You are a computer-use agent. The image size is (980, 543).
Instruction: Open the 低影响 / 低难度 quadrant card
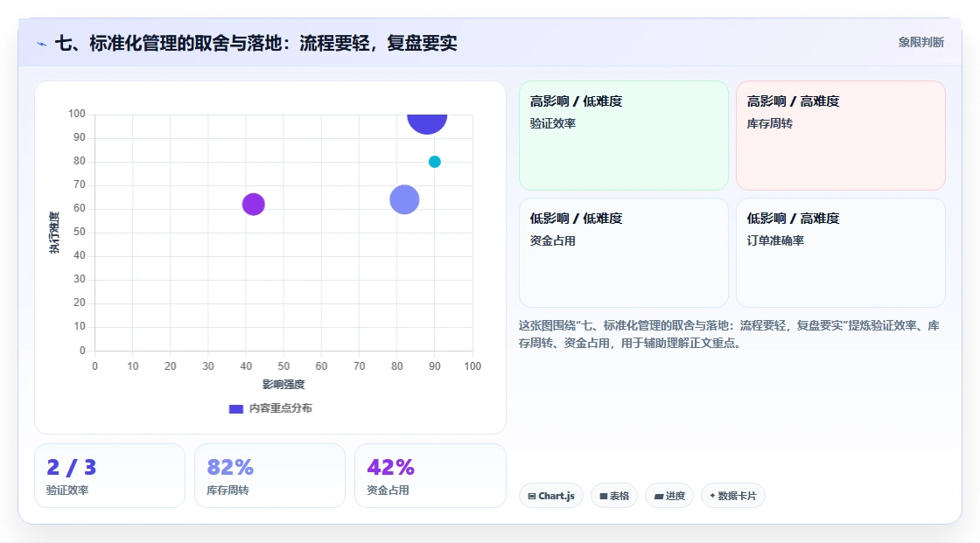(624, 253)
